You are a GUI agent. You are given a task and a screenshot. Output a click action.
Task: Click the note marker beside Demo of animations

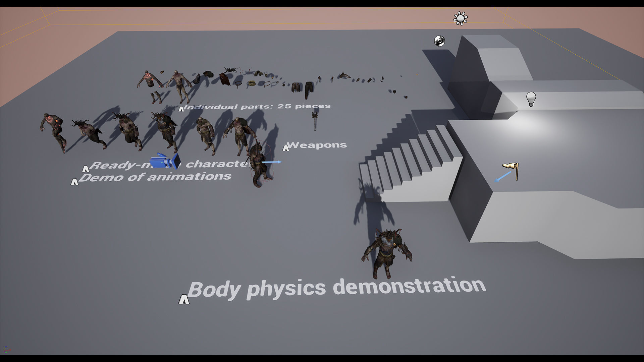(x=74, y=181)
